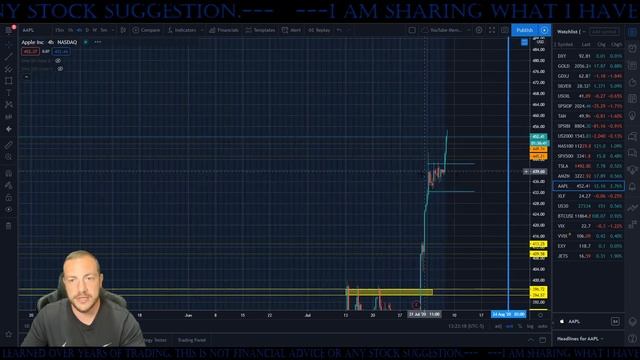Click the Add symbol field in Watchlist

pyautogui.click(x=604, y=32)
